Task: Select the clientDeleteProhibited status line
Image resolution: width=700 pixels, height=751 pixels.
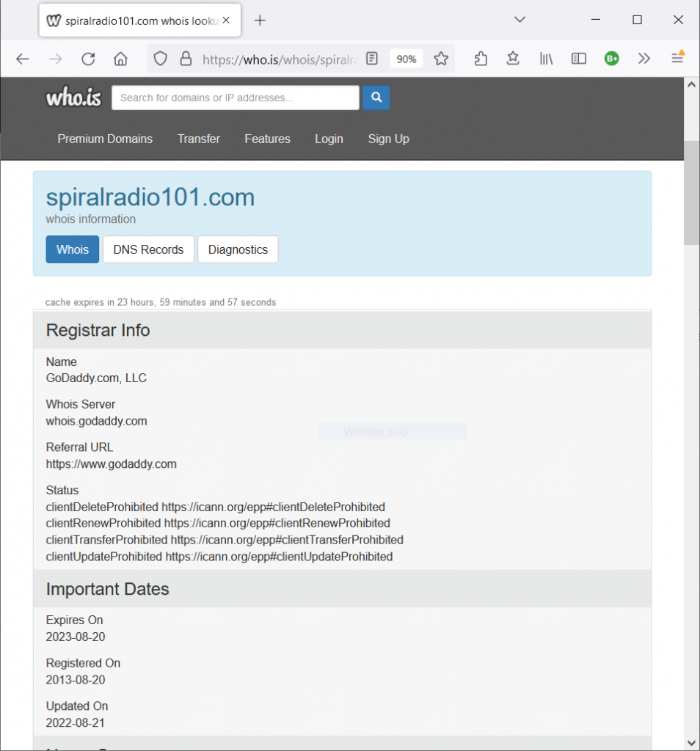Action: coord(216,507)
